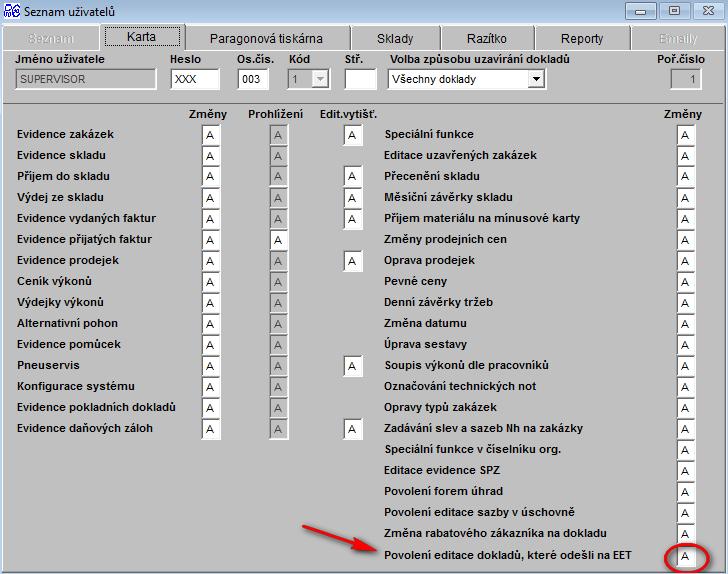Viewport: 728px width, 574px height.
Task: Toggle Změny for Evidence vydaných faktur
Action: click(211, 219)
